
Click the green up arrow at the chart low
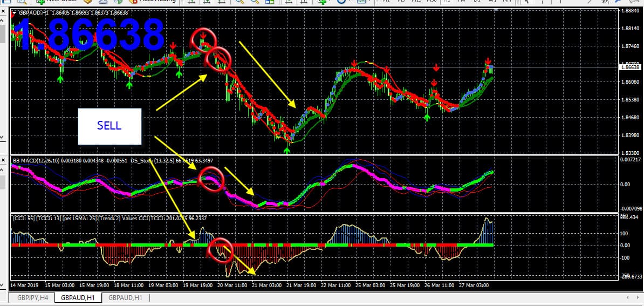[x=287, y=151]
